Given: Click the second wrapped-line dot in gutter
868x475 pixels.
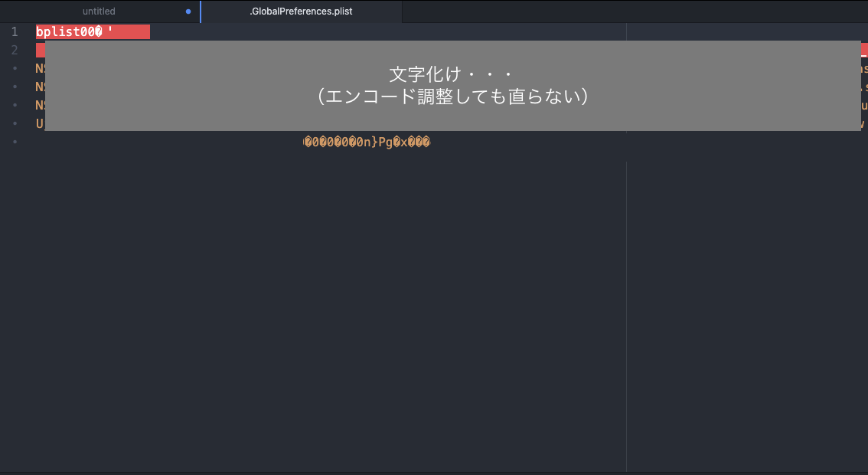Looking at the screenshot, I should [15, 87].
